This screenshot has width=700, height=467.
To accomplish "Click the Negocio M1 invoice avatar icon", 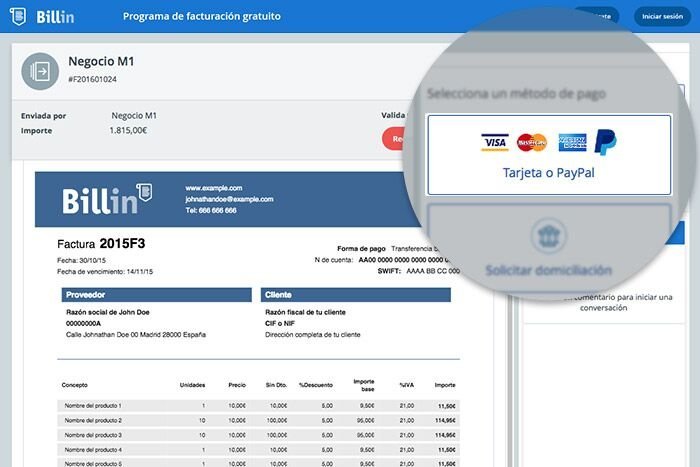I will [x=40, y=71].
